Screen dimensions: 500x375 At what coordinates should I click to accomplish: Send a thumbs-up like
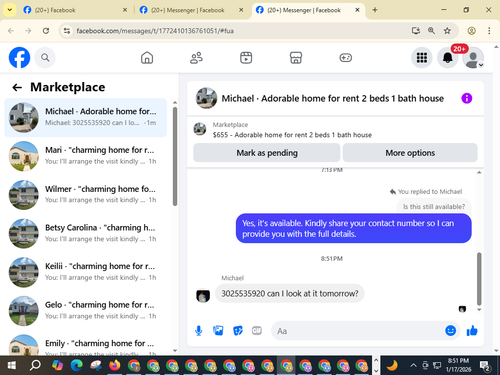point(472,331)
